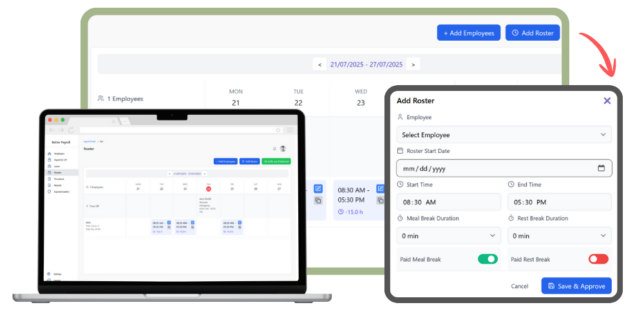644x316 pixels.
Task: Open the user avatar on the laptop screen
Action: 283,148
